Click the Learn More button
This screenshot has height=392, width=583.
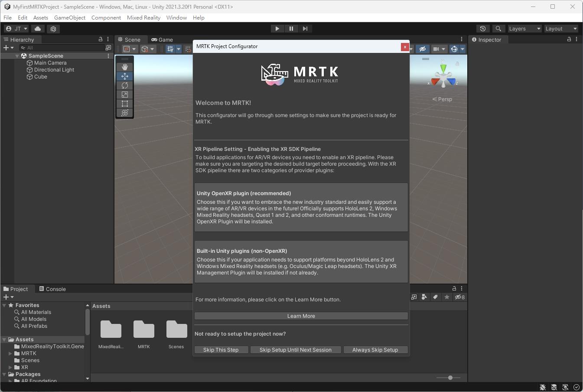click(x=301, y=316)
